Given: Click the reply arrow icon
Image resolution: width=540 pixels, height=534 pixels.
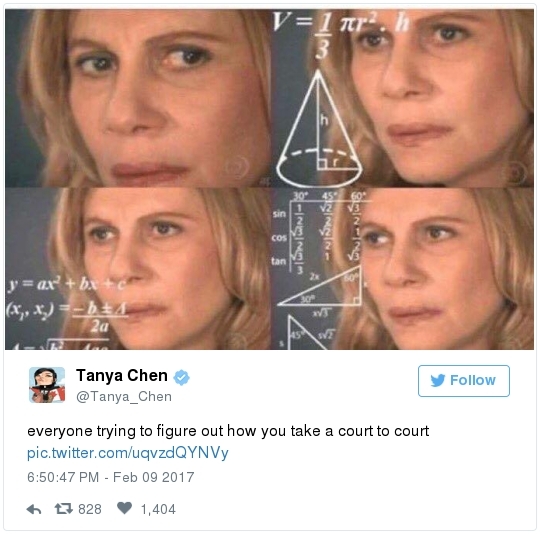Looking at the screenshot, I should click(34, 509).
